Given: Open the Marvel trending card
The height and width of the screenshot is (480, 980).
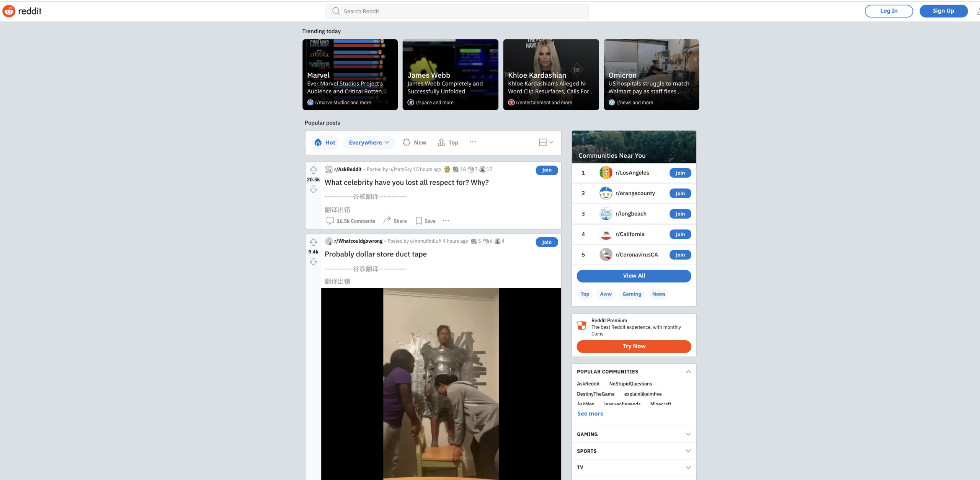Looking at the screenshot, I should coord(350,75).
